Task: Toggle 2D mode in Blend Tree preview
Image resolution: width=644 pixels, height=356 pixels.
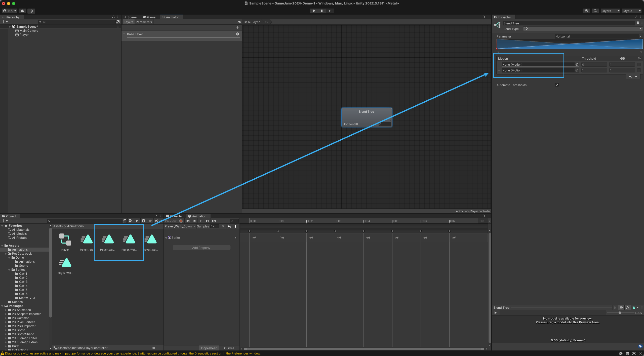Action: 621,307
